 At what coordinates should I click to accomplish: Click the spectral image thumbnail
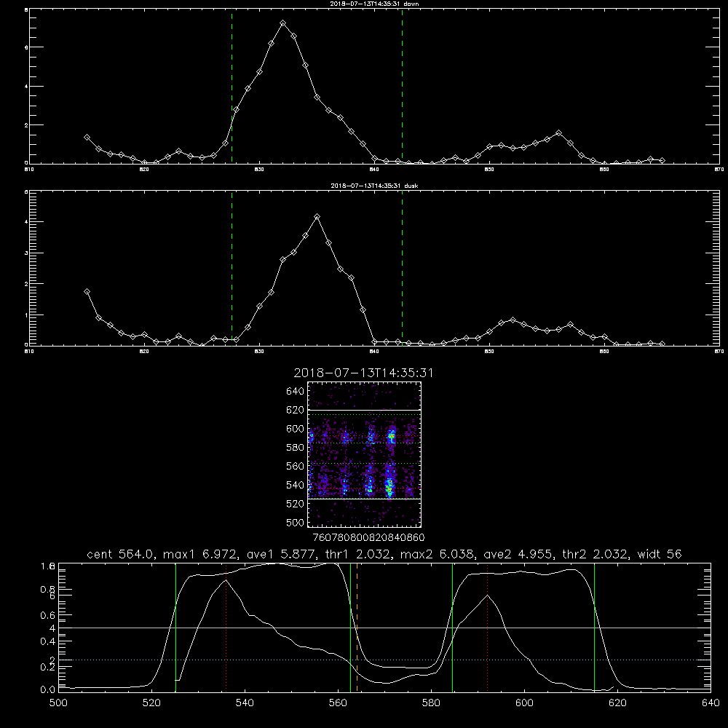click(x=364, y=454)
